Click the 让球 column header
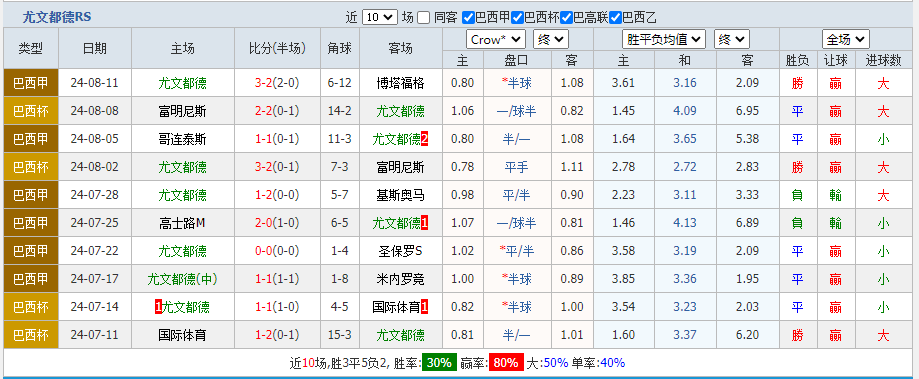This screenshot has width=919, height=379. point(835,60)
